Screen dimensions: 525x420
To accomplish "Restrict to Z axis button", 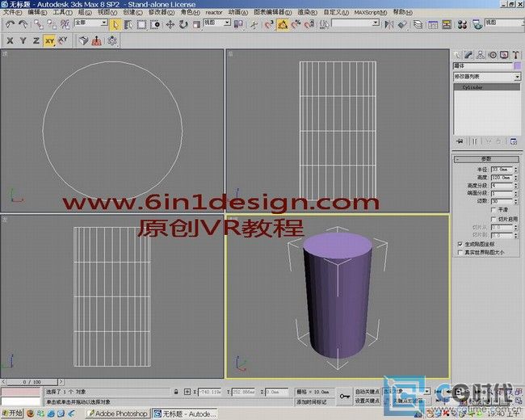I will [36, 41].
